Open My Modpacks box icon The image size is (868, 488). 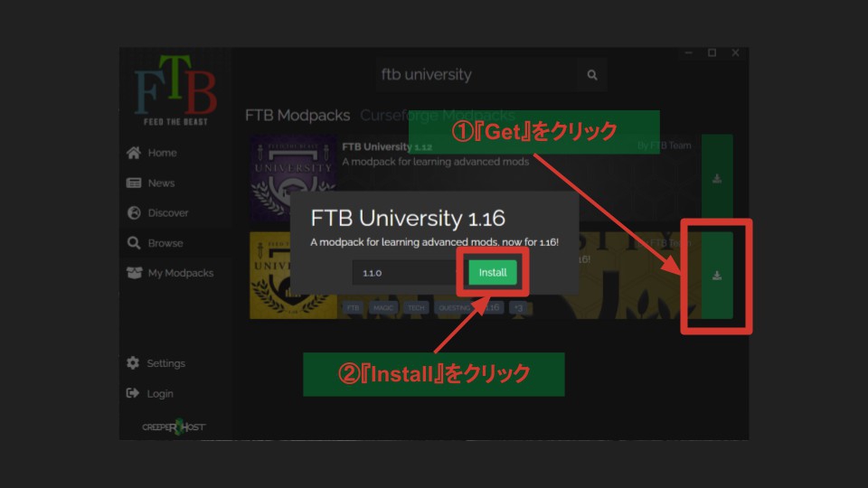[x=134, y=273]
